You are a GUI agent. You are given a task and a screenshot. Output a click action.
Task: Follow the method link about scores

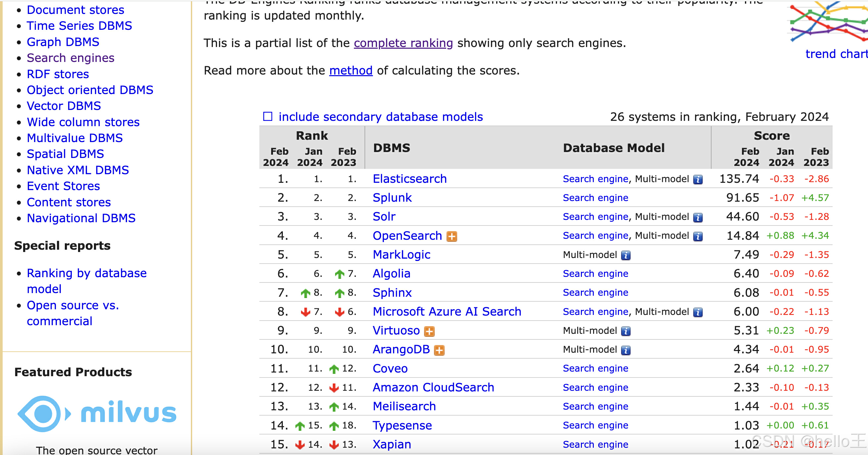350,71
